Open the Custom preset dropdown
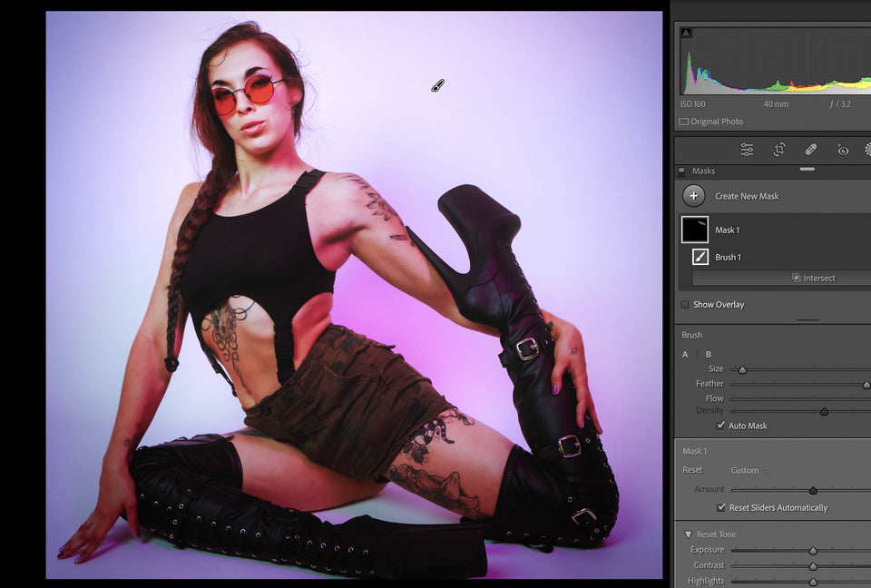 coord(749,471)
